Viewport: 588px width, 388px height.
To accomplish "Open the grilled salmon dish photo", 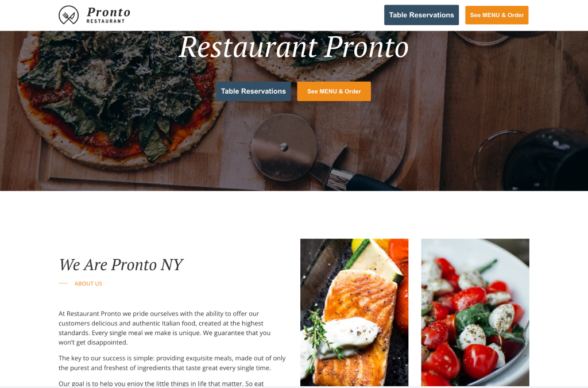I will (354, 312).
